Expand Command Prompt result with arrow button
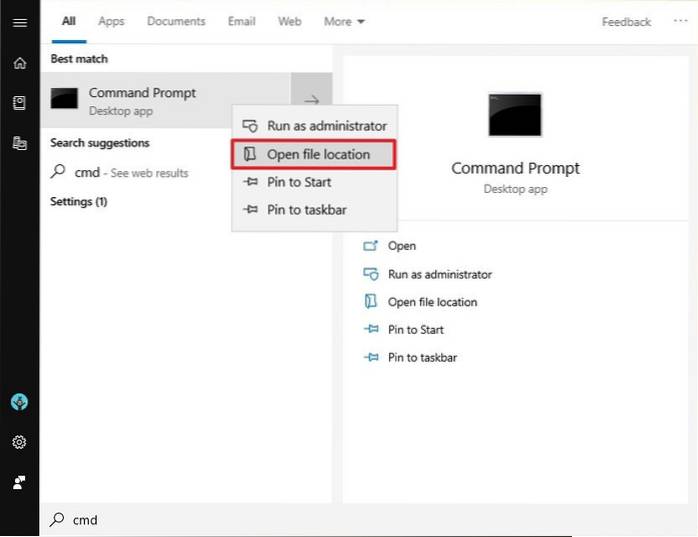 [x=311, y=100]
